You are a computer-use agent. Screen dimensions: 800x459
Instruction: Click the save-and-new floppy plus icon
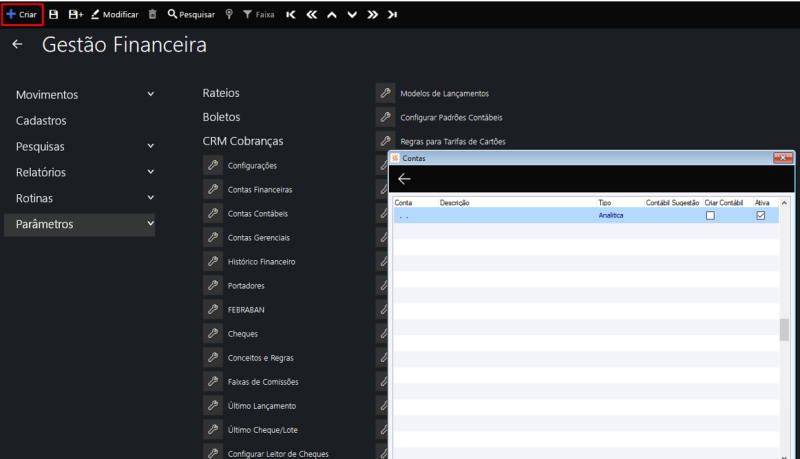(76, 15)
